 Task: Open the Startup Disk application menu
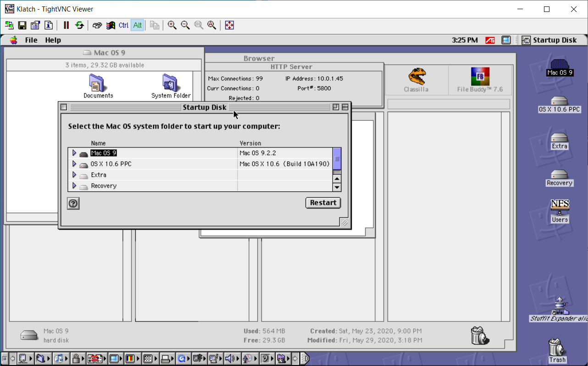(x=549, y=40)
